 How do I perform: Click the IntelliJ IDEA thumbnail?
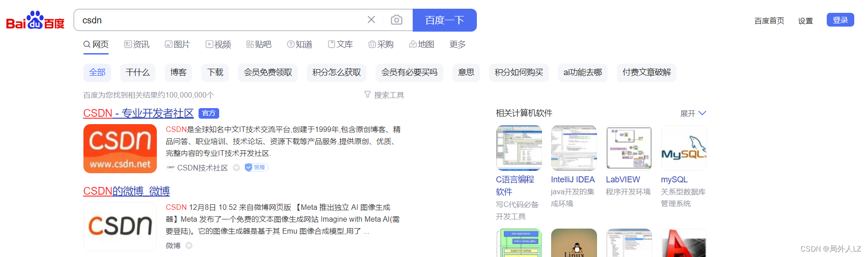(x=574, y=148)
